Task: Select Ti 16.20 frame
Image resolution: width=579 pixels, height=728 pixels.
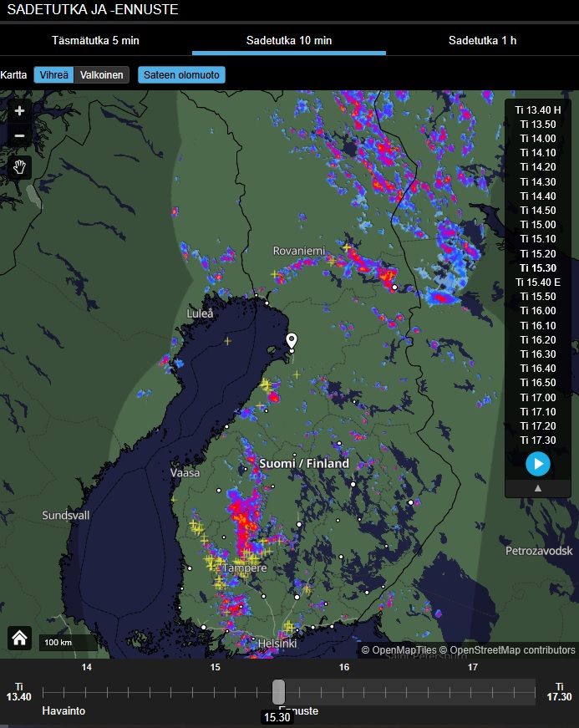Action: (538, 340)
